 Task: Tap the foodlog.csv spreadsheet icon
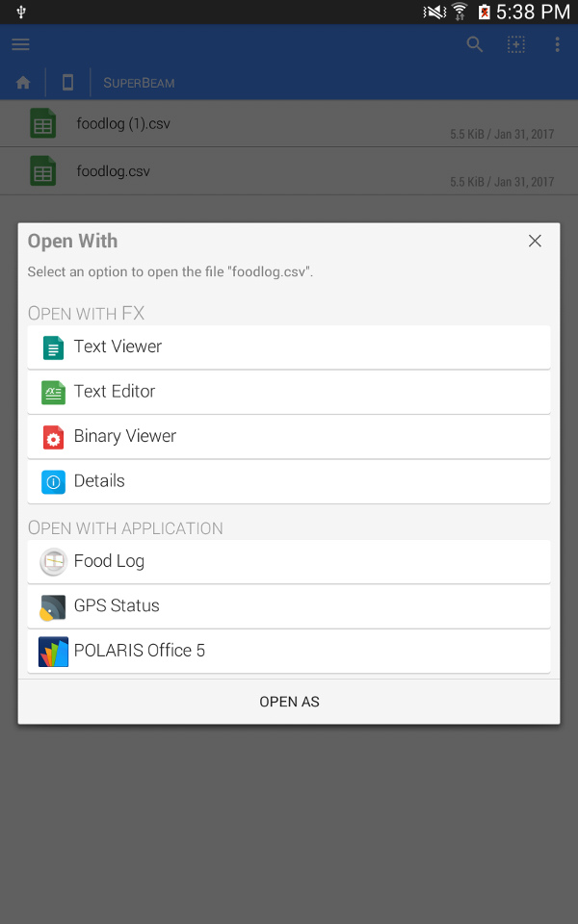click(43, 171)
